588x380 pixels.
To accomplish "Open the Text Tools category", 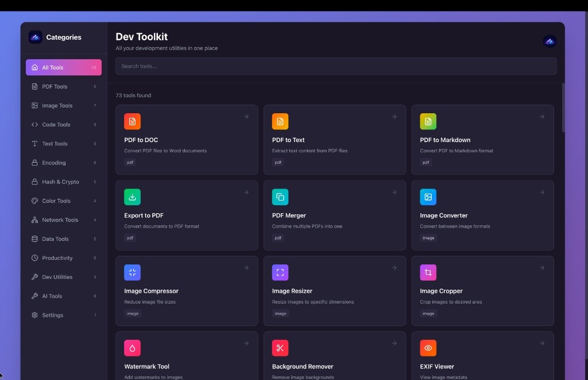I will point(64,144).
